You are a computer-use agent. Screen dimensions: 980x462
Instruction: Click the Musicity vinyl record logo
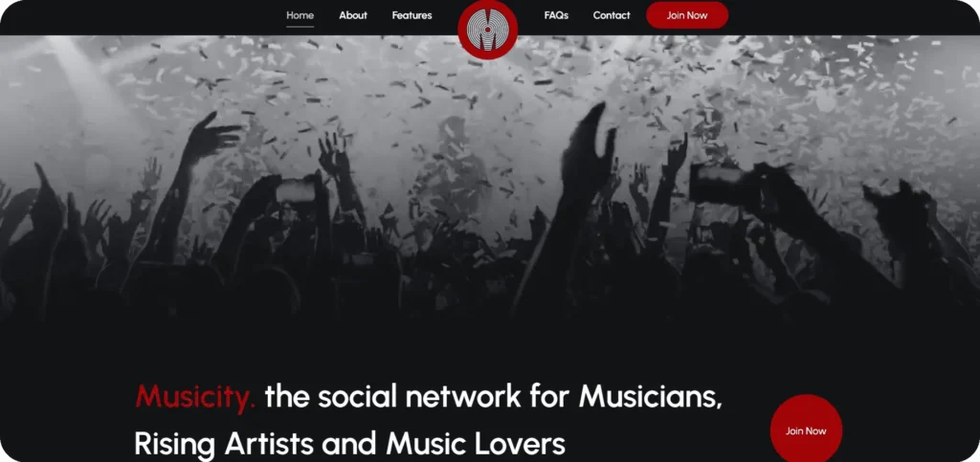[487, 30]
